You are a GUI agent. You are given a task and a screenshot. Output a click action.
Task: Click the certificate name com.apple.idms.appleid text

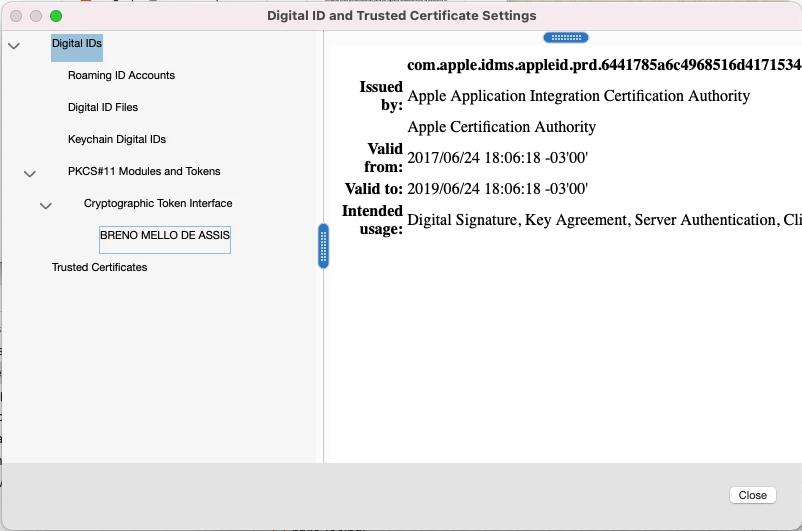pos(604,65)
